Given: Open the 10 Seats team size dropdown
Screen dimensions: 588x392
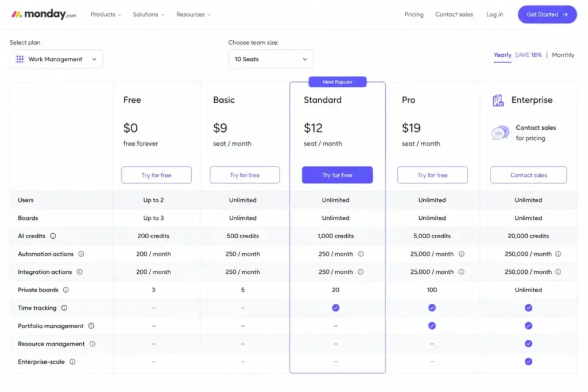Looking at the screenshot, I should click(x=271, y=59).
